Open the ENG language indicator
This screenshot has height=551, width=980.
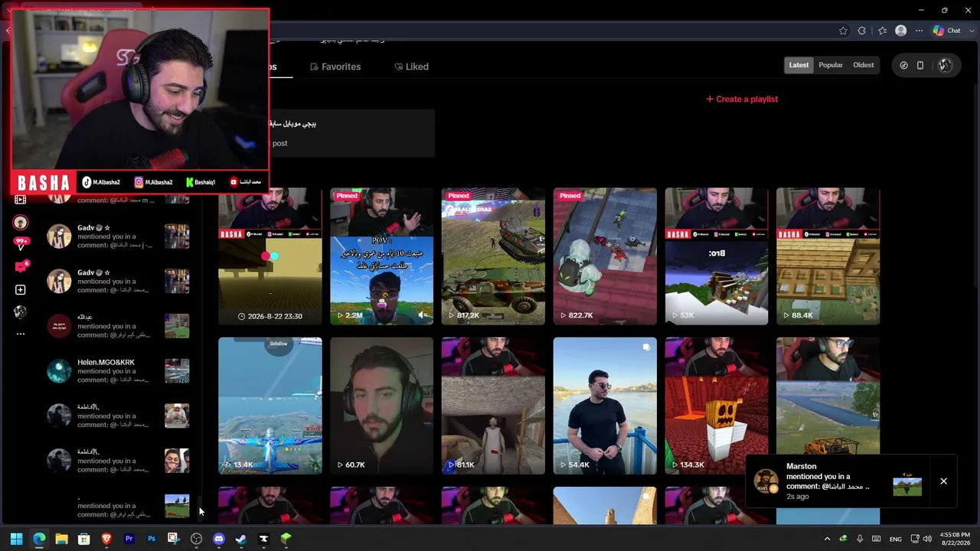[895, 540]
